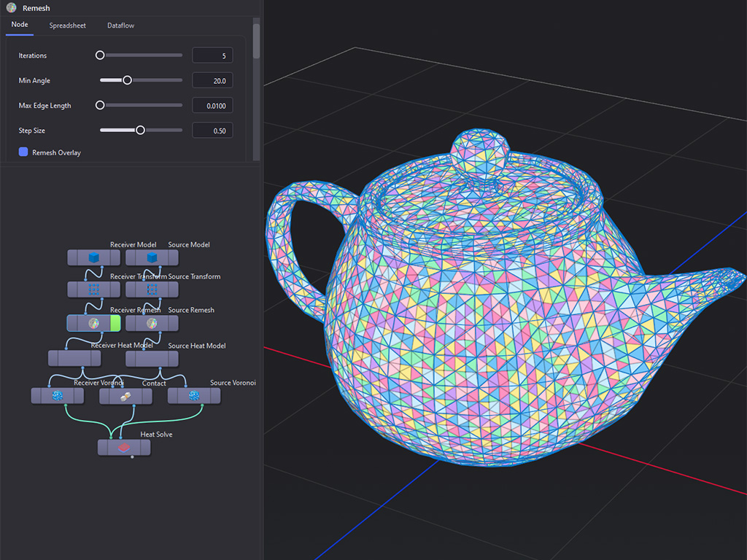Select the Heat Solve node
Screen dimensions: 747x560
[x=124, y=448]
